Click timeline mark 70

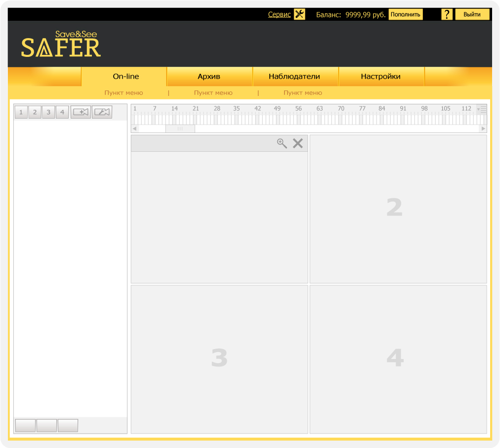point(341,108)
